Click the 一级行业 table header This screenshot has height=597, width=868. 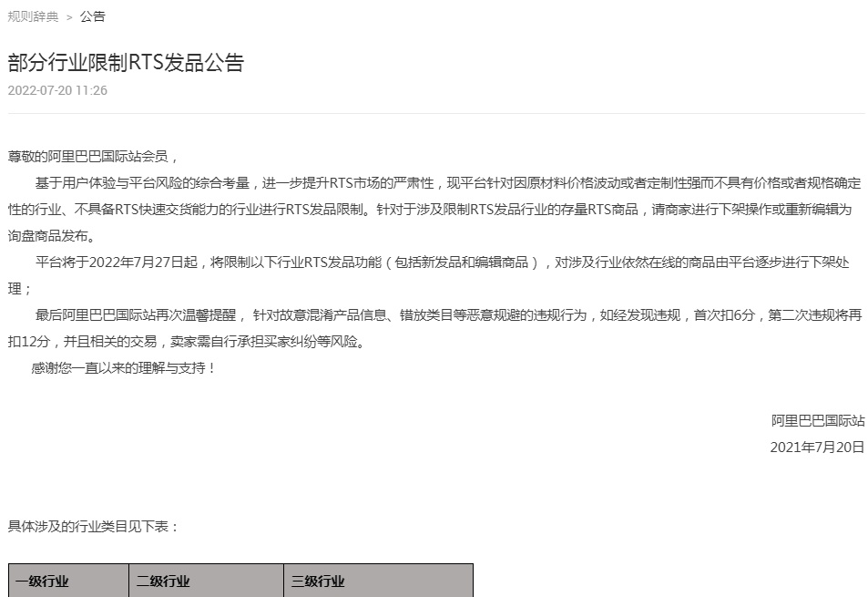[68, 581]
